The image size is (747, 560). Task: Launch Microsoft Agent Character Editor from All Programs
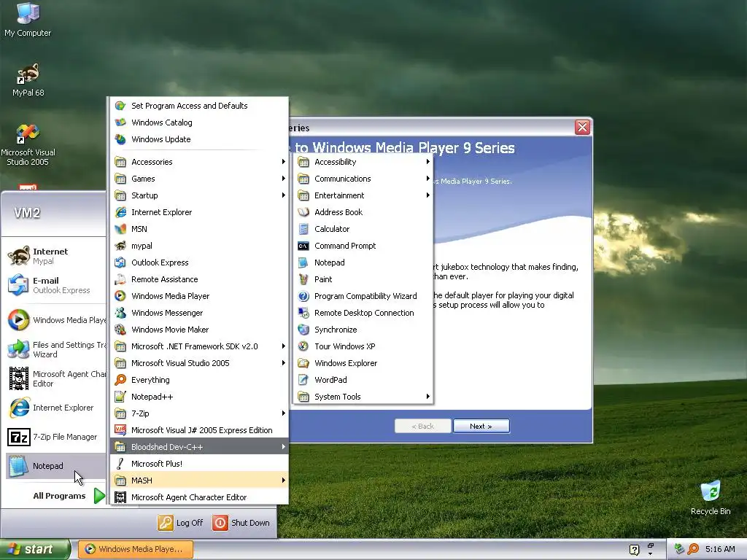point(200,497)
